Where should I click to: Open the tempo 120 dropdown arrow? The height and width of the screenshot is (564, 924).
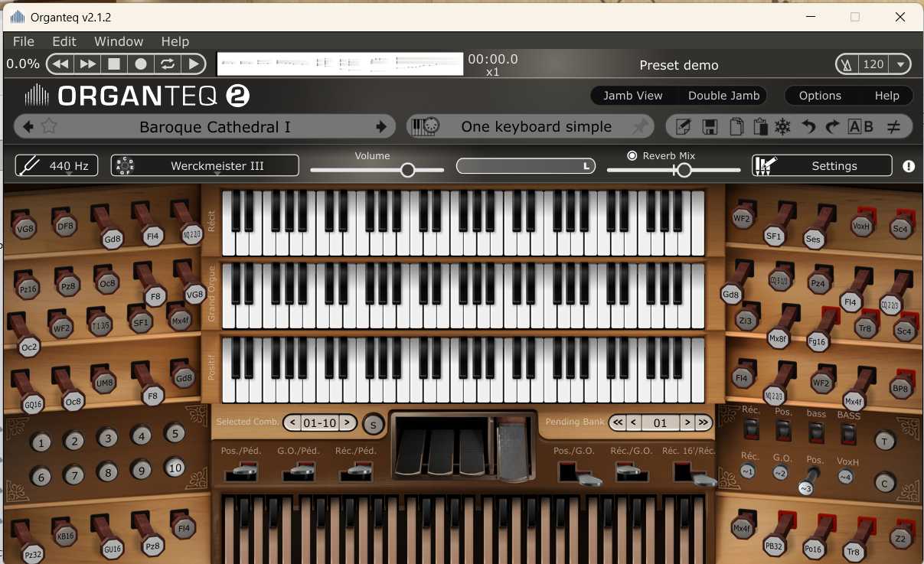pos(900,65)
